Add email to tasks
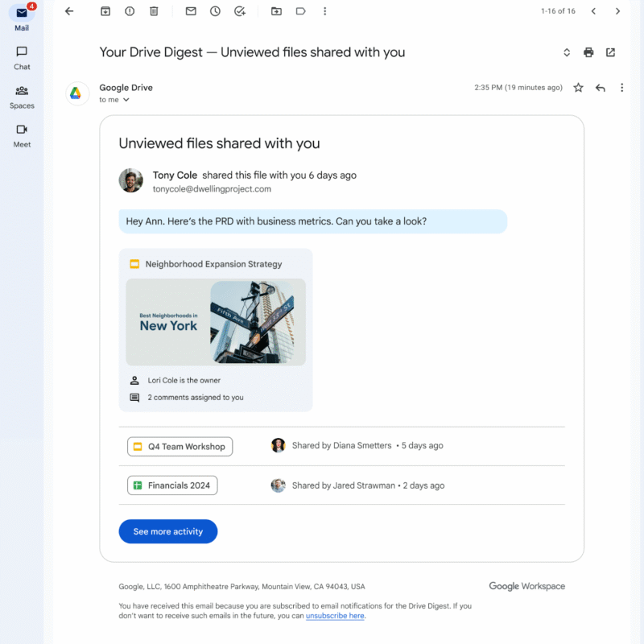The image size is (644, 644). click(239, 11)
